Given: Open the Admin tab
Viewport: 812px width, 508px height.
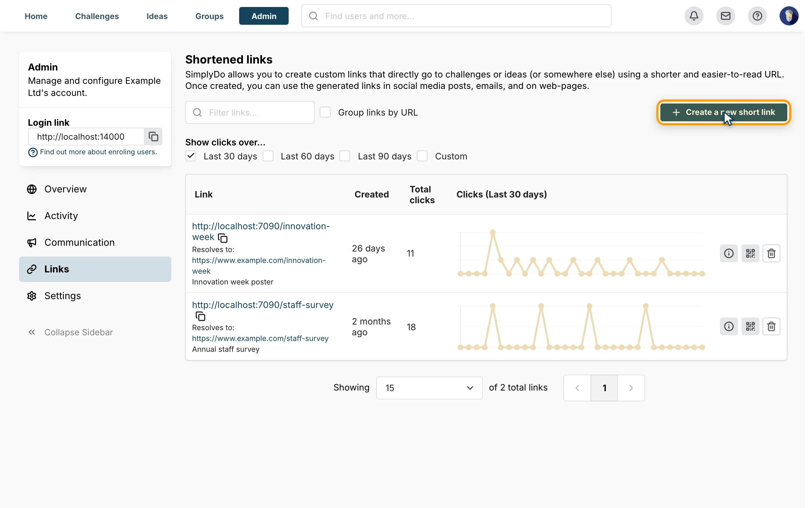Looking at the screenshot, I should 264,16.
